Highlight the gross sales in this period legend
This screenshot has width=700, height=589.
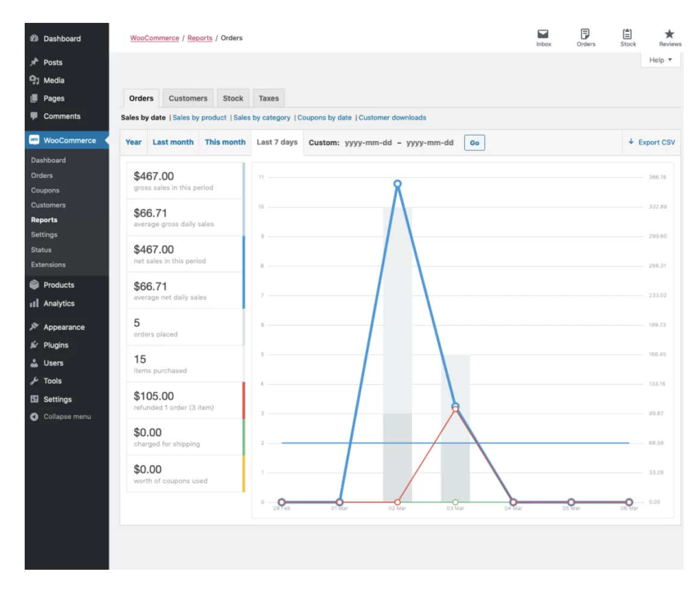click(186, 181)
